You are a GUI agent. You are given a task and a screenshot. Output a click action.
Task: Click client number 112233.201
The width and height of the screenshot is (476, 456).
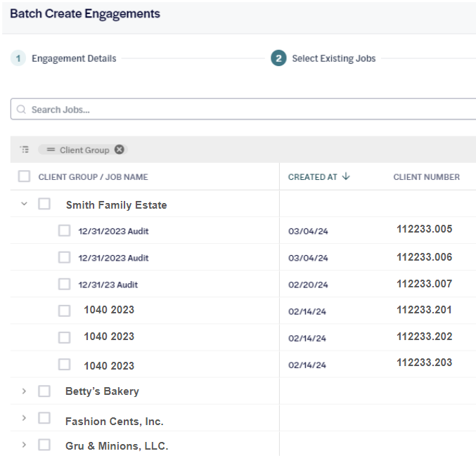point(424,310)
